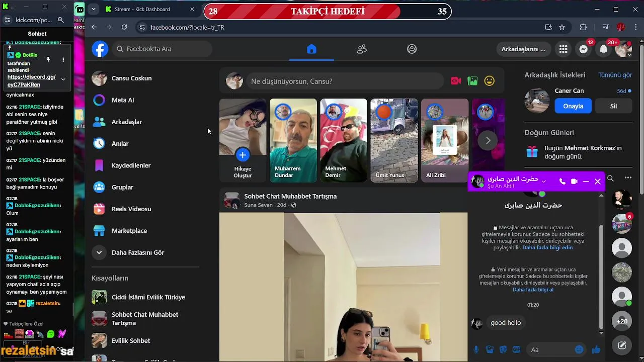
Task: Open Sohbet Chat Muhabbet Tartışma shortcut
Action: point(146,319)
